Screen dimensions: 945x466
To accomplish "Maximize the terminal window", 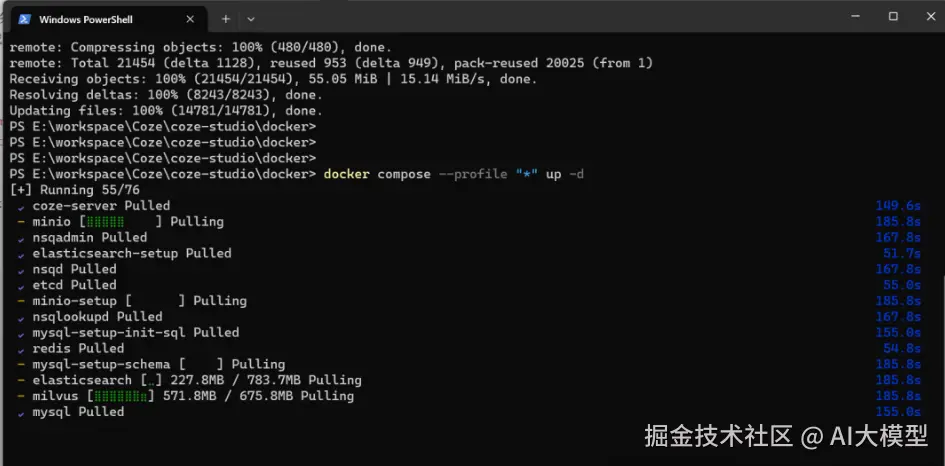I will click(x=893, y=17).
